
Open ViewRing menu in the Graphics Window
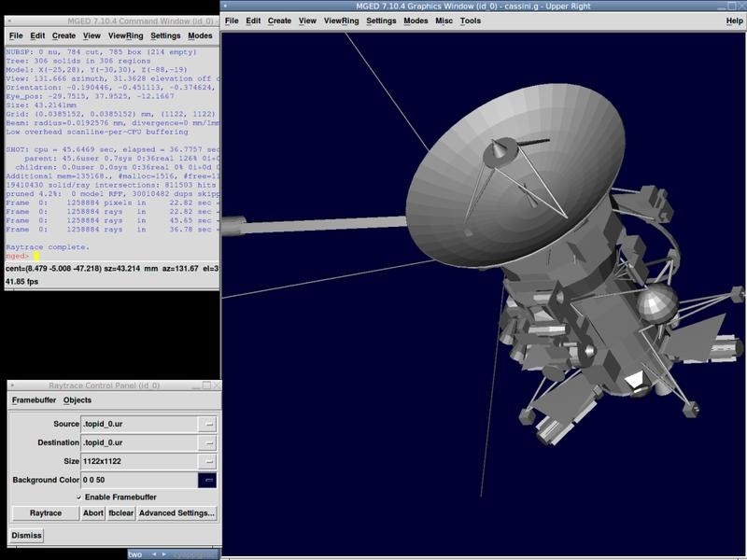tap(341, 21)
